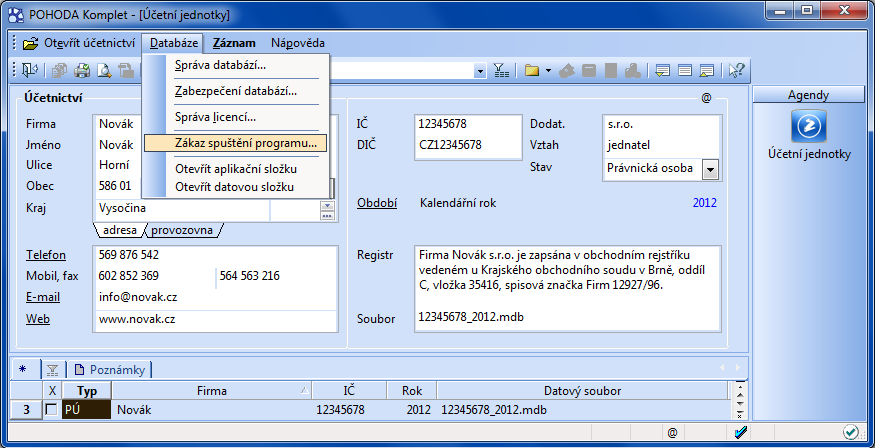This screenshot has height=448, width=875.
Task: Click the Web link label
Action: (x=38, y=319)
